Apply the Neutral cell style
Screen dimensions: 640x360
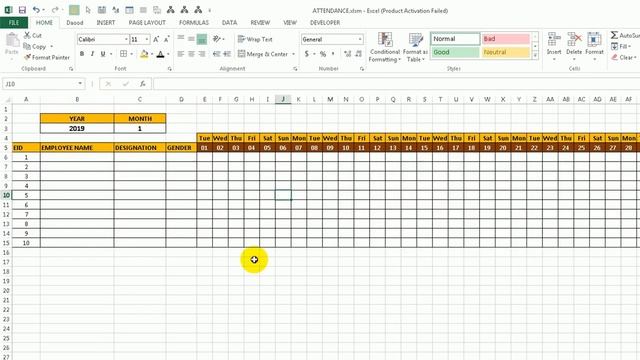506,52
